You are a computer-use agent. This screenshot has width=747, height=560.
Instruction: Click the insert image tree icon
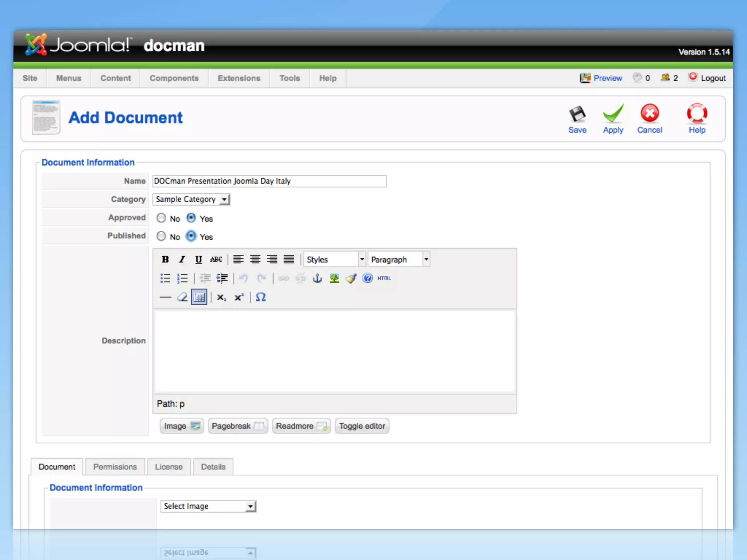pyautogui.click(x=334, y=278)
